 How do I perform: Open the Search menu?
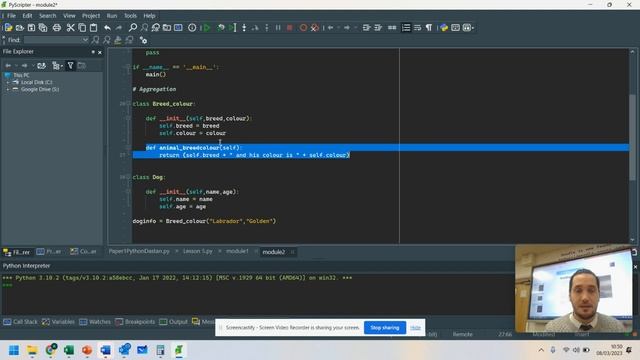47,16
